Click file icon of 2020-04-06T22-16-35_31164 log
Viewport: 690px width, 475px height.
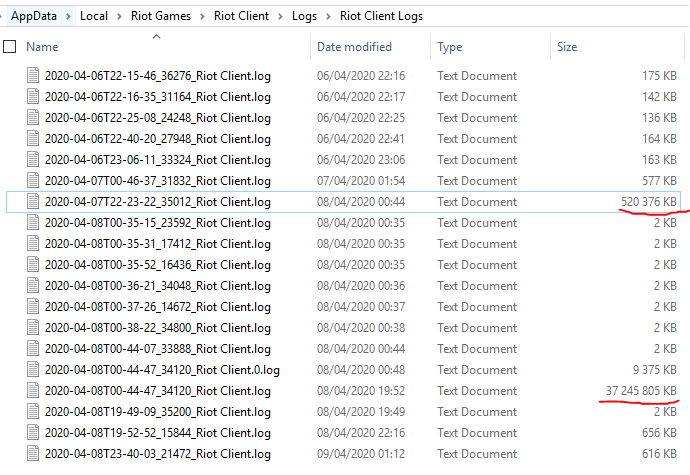(x=33, y=96)
